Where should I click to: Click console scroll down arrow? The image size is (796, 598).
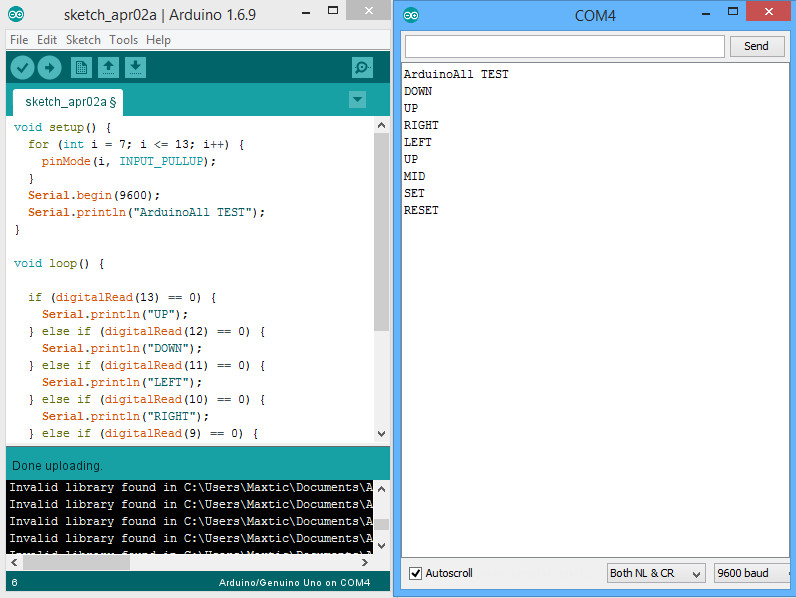382,546
